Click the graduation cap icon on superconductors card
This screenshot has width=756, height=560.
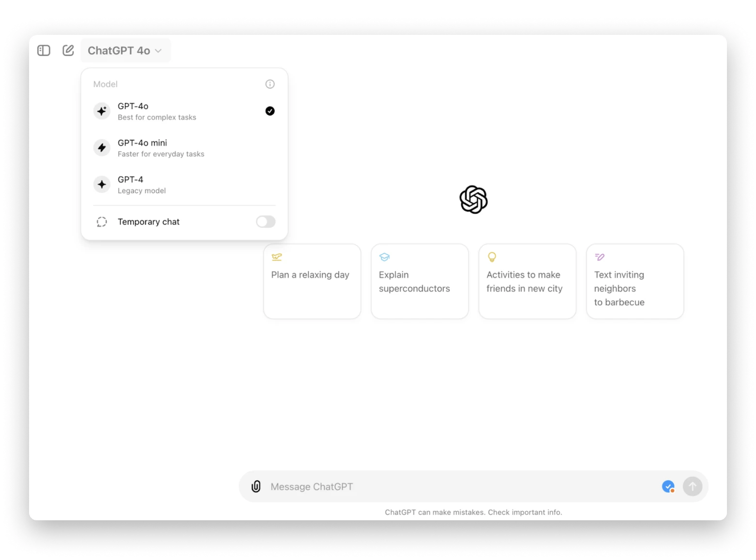[384, 257]
